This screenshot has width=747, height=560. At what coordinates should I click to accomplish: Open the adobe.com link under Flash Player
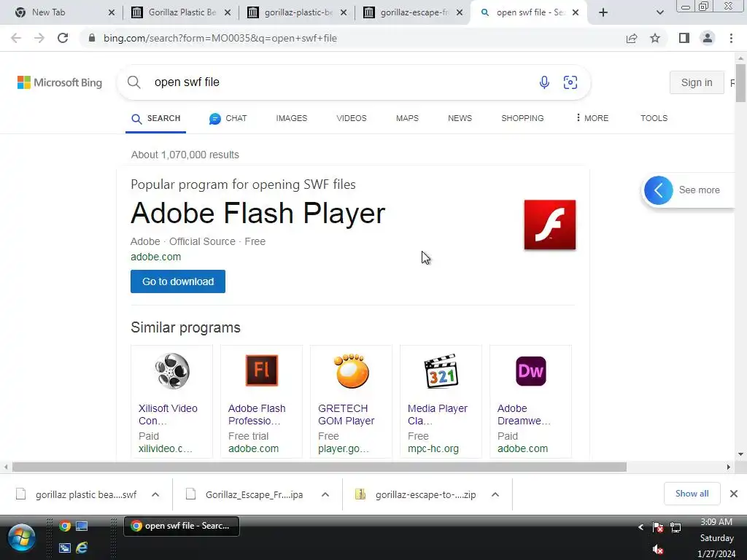click(156, 257)
